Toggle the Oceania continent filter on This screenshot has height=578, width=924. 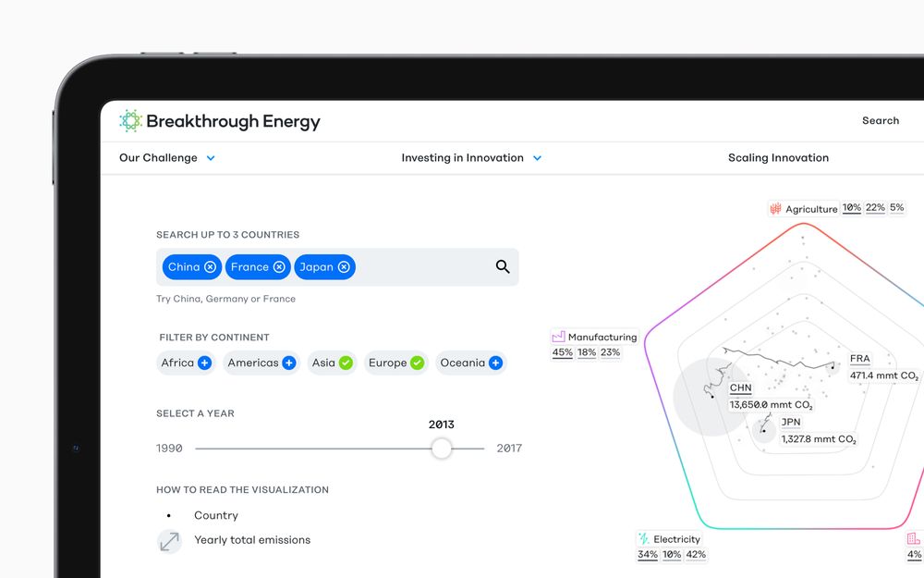495,363
